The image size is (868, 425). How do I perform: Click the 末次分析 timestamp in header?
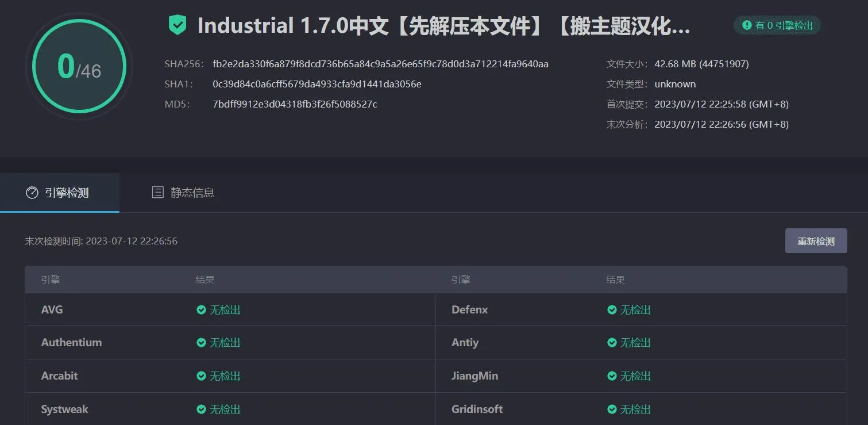pyautogui.click(x=722, y=124)
